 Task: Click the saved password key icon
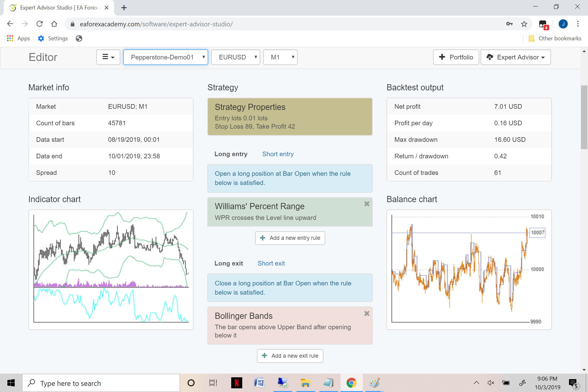509,24
